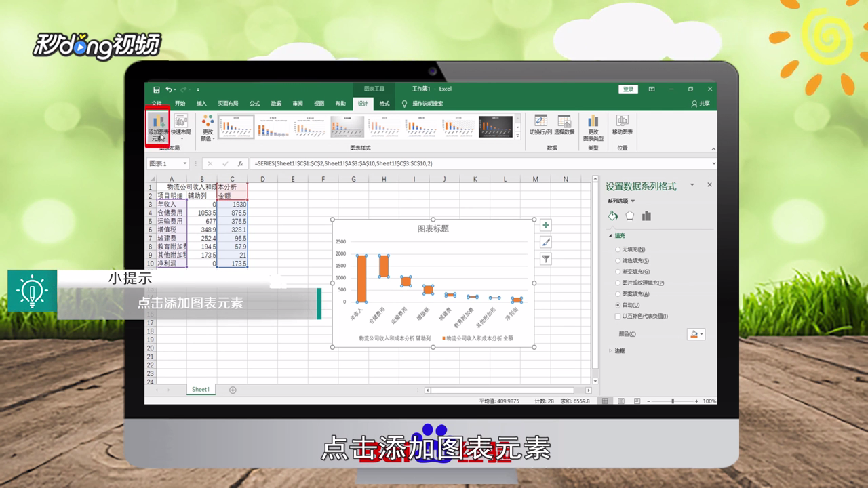Select the 无填充 radio option
The width and height of the screenshot is (868, 488).
pos(617,249)
